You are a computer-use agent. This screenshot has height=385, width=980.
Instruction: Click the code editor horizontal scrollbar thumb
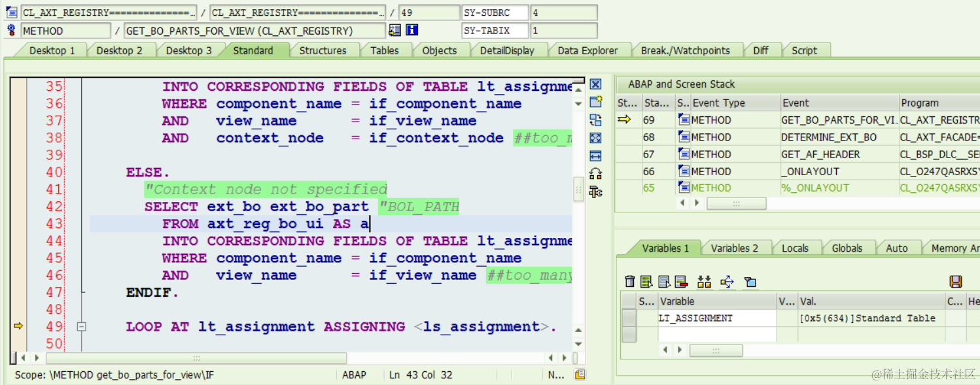196,358
